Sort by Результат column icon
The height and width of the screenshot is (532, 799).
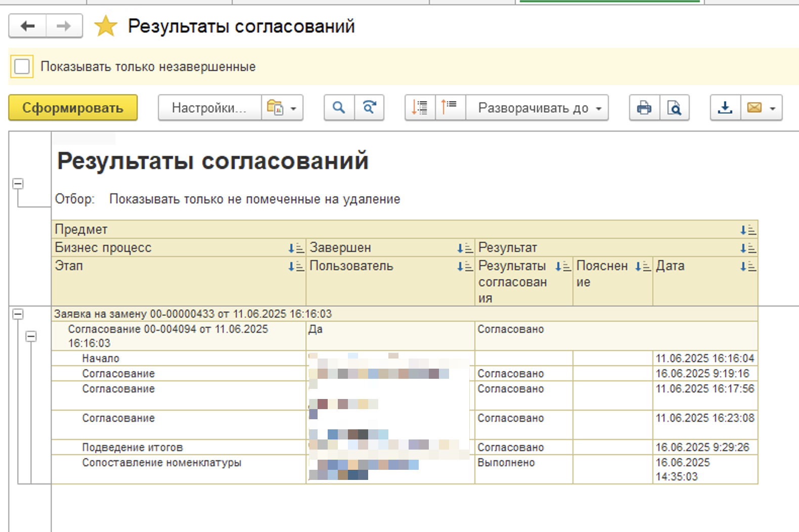coord(748,248)
